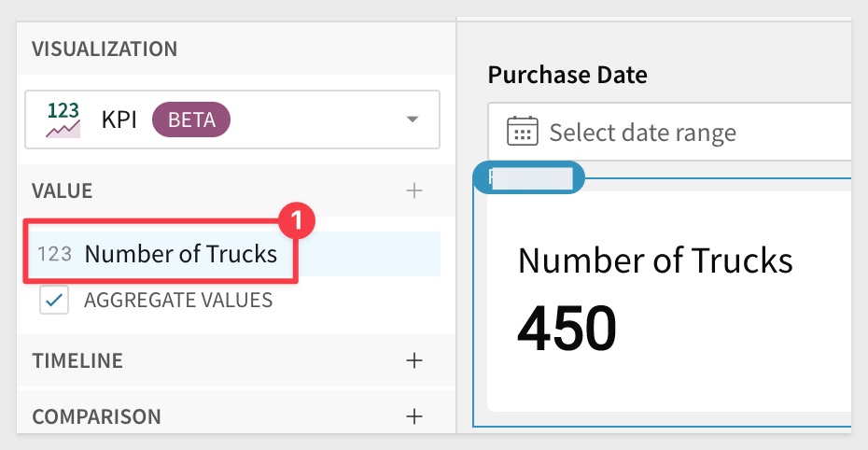This screenshot has height=450, width=868.
Task: Click the VALUE section header
Action: [63, 191]
